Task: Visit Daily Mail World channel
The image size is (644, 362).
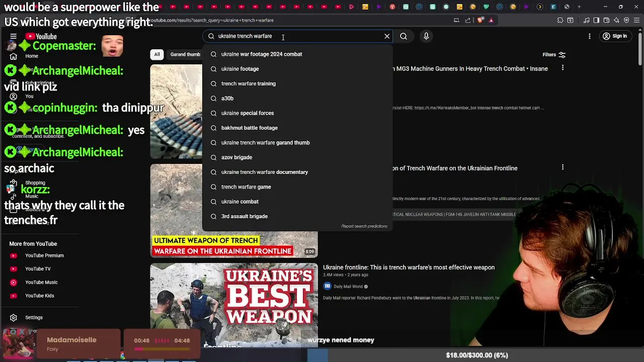Action: pyautogui.click(x=348, y=287)
